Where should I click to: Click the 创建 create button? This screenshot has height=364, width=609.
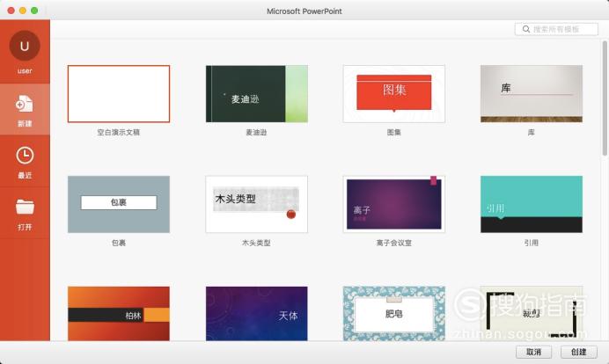click(x=579, y=352)
